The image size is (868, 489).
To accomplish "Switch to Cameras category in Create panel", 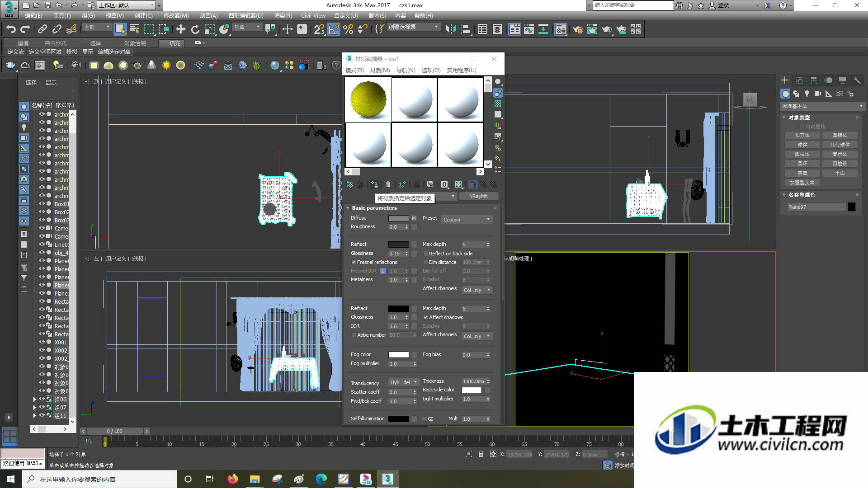I will 818,94.
